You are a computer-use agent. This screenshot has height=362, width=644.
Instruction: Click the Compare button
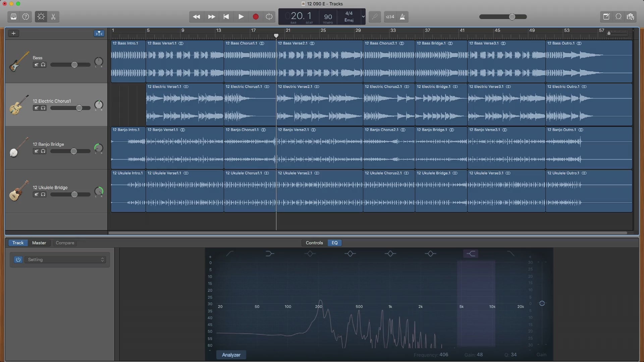[x=65, y=243]
